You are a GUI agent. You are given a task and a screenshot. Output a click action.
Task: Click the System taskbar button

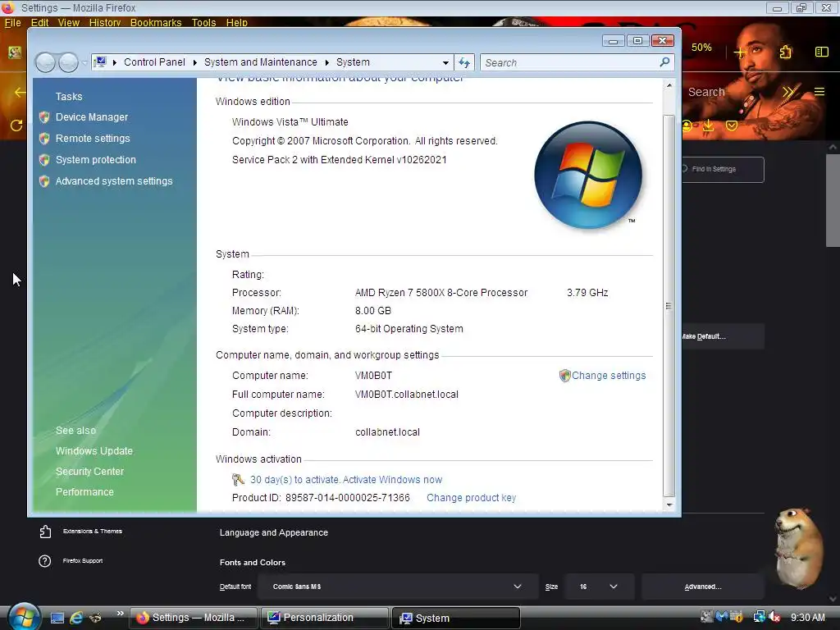(456, 618)
